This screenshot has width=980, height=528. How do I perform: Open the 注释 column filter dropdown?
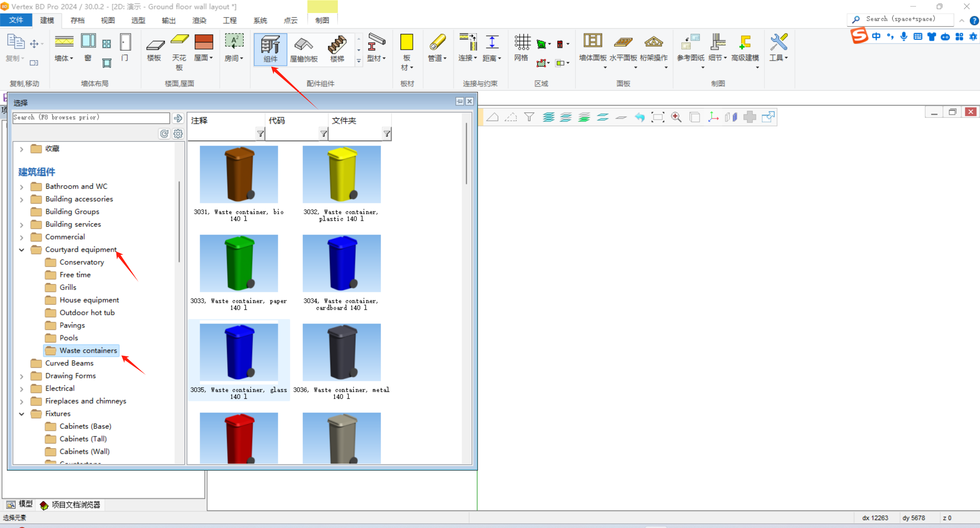(x=260, y=134)
